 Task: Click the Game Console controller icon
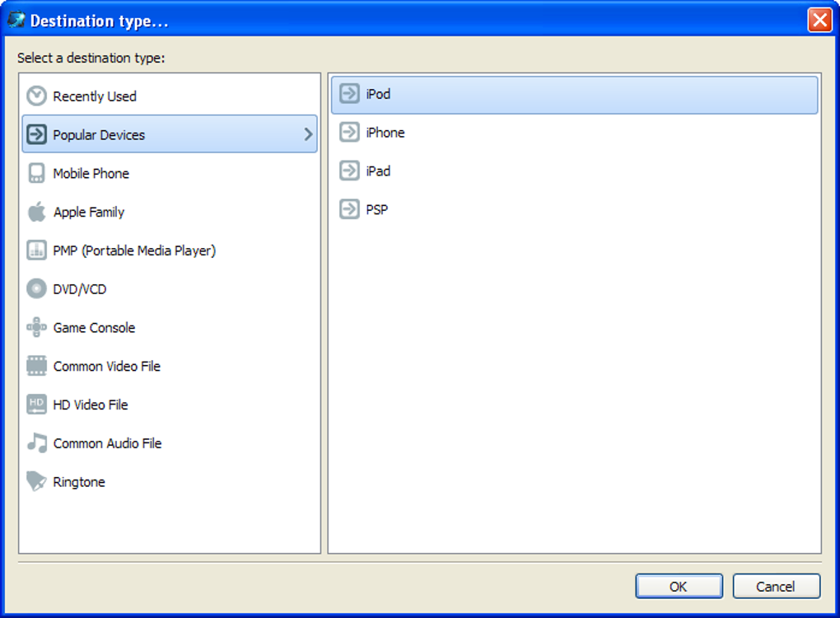[x=36, y=327]
